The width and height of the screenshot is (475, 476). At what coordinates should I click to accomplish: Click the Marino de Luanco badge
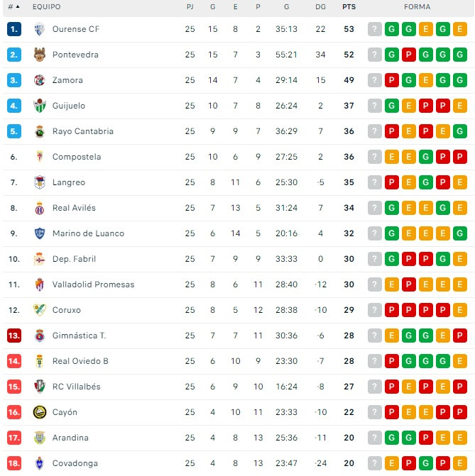click(40, 233)
